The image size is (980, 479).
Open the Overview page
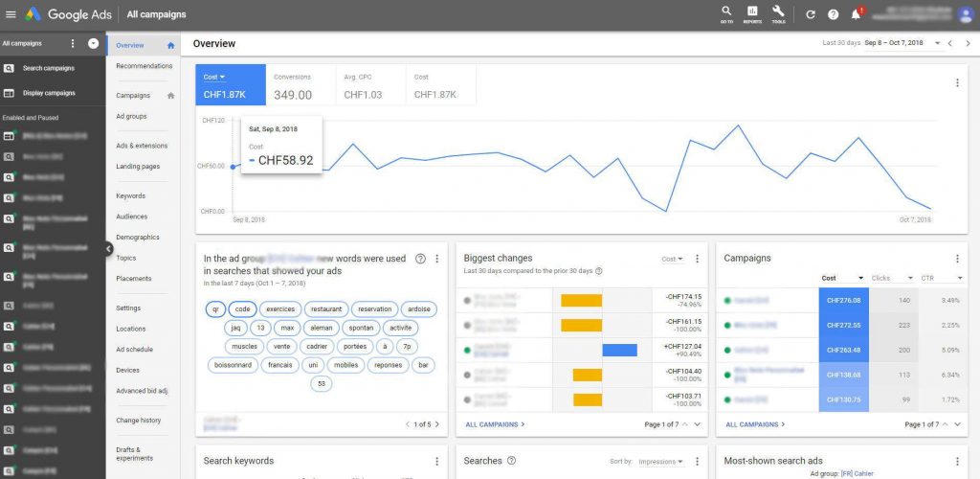click(x=130, y=45)
